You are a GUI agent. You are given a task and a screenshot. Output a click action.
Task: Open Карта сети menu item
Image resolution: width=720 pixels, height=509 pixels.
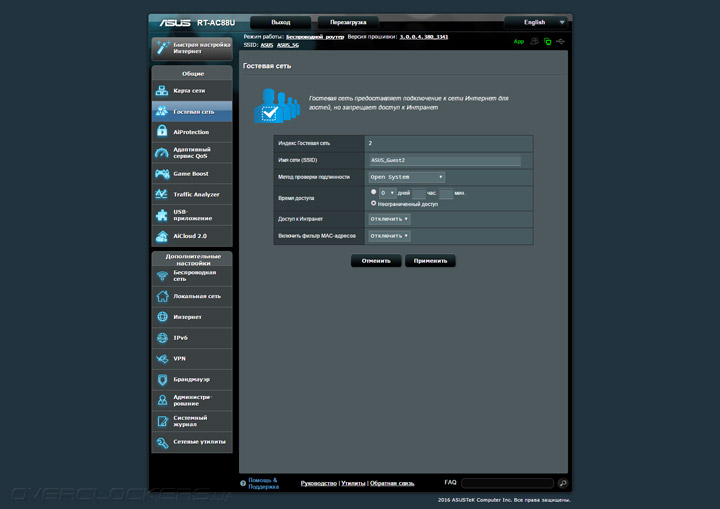192,90
